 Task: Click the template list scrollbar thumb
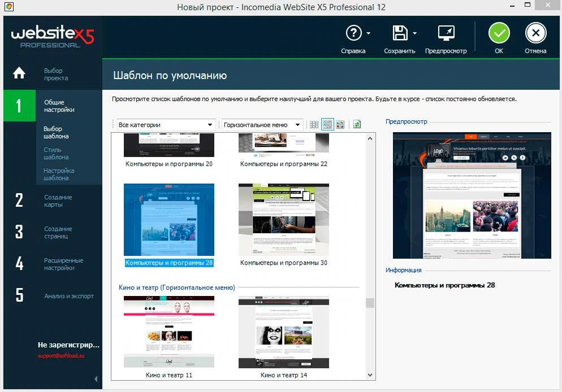(370, 303)
